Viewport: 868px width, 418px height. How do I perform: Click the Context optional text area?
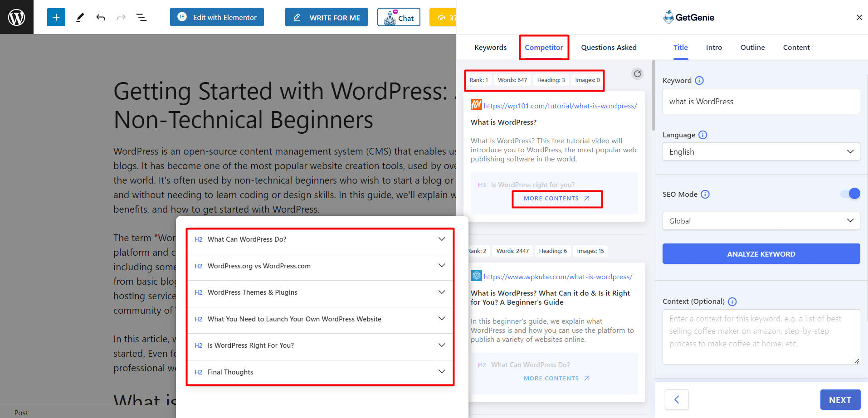[761, 337]
